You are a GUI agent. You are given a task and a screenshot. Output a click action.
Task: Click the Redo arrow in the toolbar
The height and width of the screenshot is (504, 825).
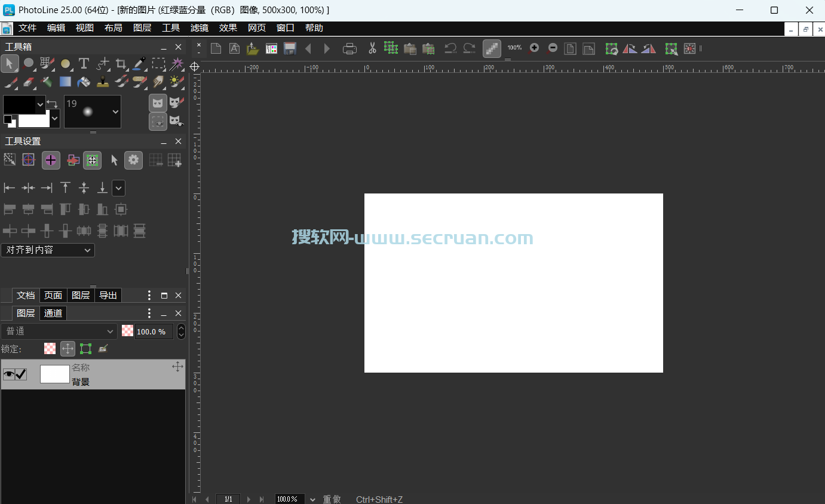pyautogui.click(x=470, y=48)
